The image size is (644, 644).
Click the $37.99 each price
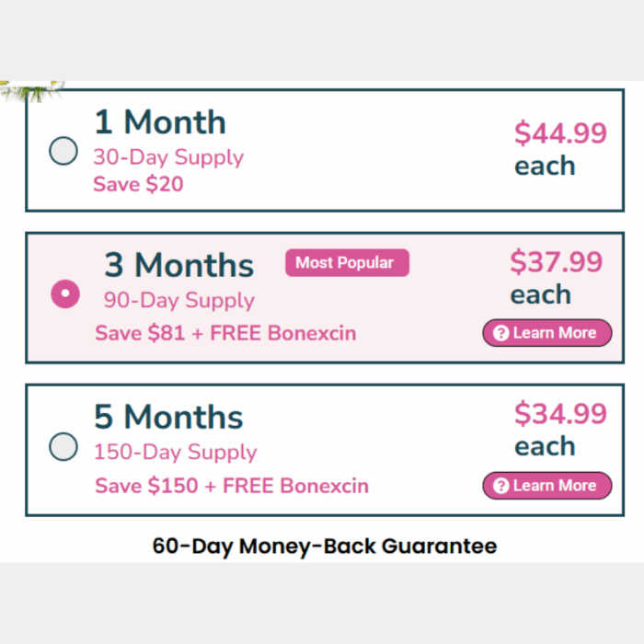[556, 277]
